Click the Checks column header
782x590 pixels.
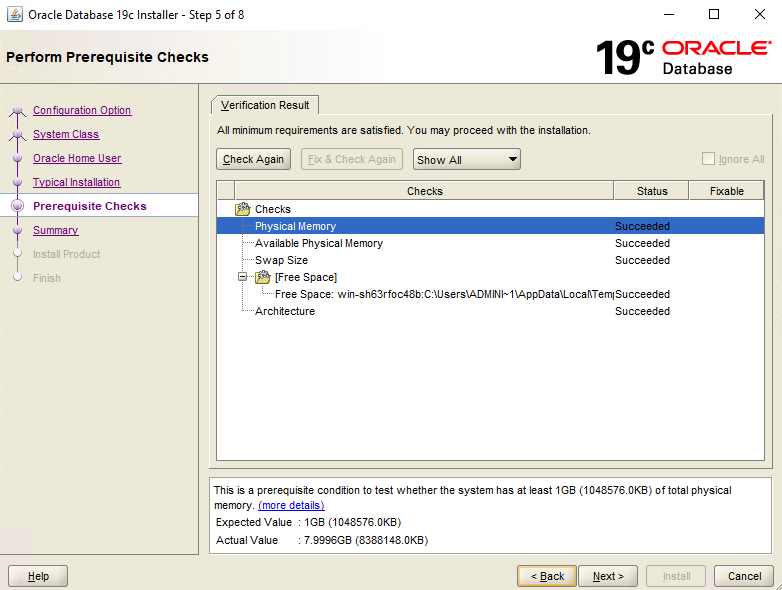click(x=424, y=191)
